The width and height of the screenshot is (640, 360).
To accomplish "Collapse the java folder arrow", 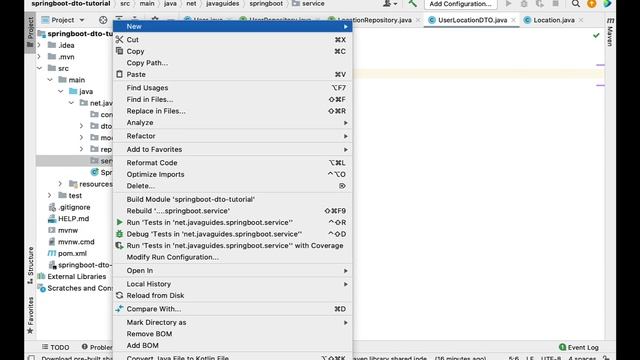I will (x=60, y=91).
